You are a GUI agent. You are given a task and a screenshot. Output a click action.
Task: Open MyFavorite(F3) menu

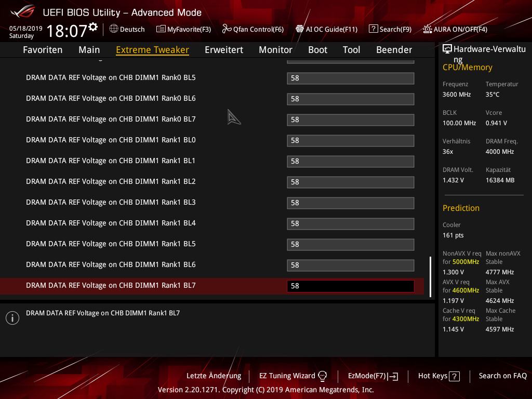point(183,29)
